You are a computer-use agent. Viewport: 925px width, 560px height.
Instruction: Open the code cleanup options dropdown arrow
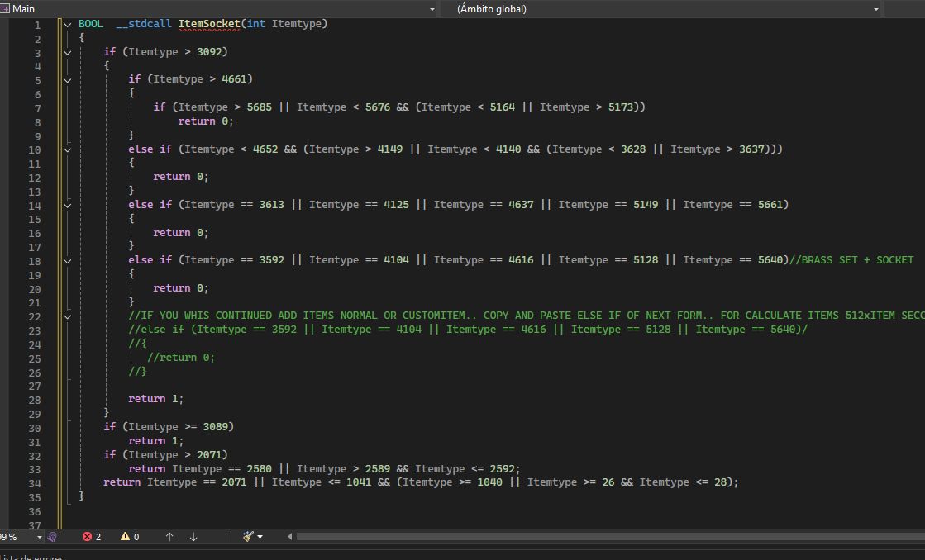click(x=260, y=536)
